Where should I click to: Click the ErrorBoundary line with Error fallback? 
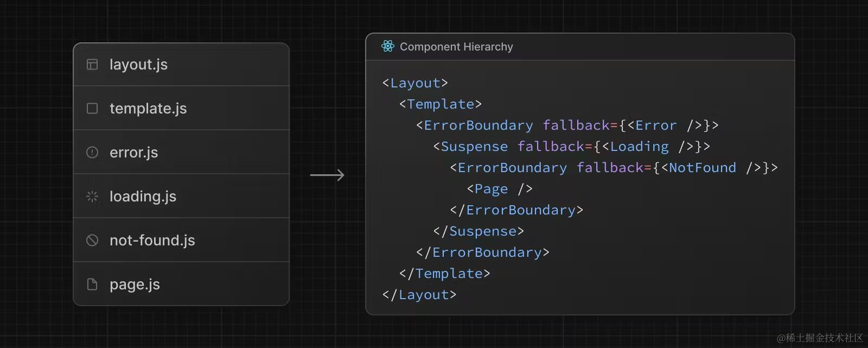[x=567, y=125]
